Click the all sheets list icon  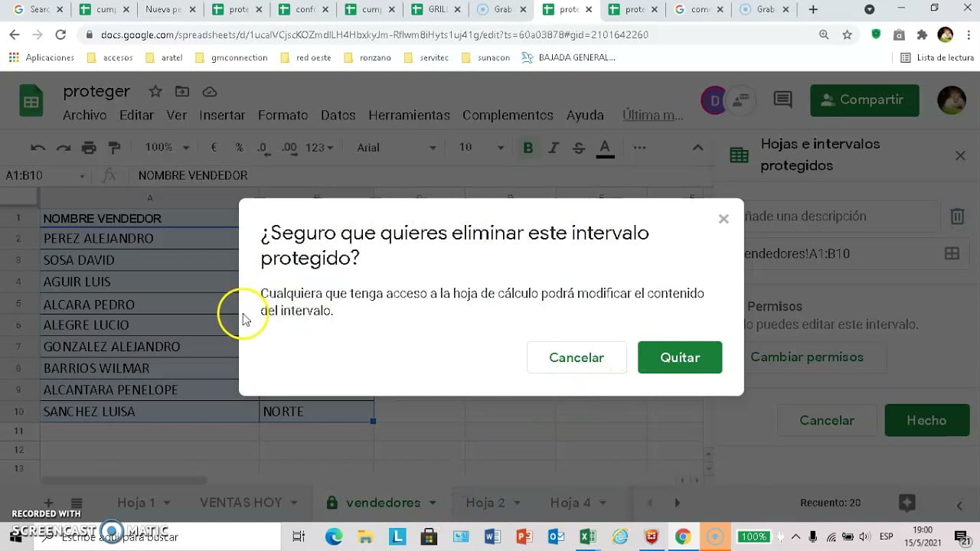(77, 503)
